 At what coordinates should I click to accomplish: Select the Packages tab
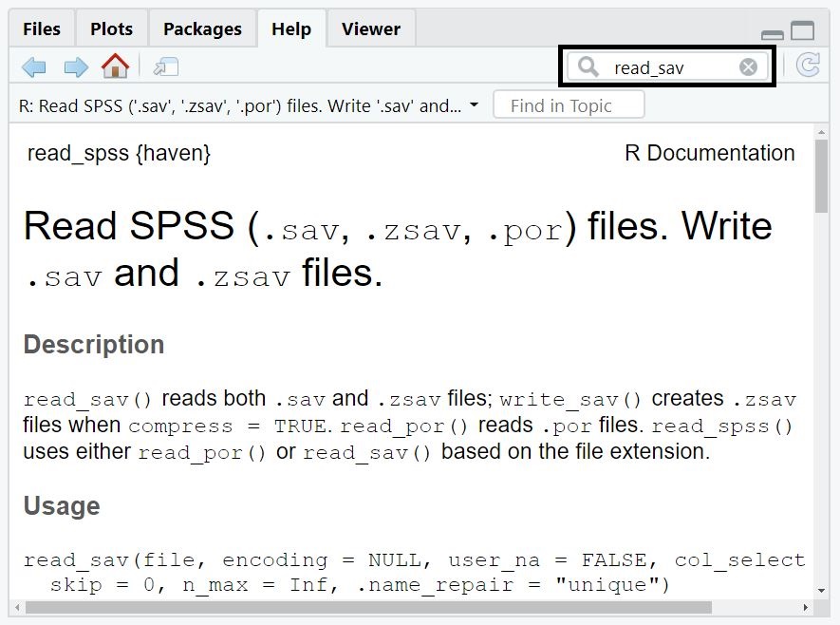[x=202, y=29]
